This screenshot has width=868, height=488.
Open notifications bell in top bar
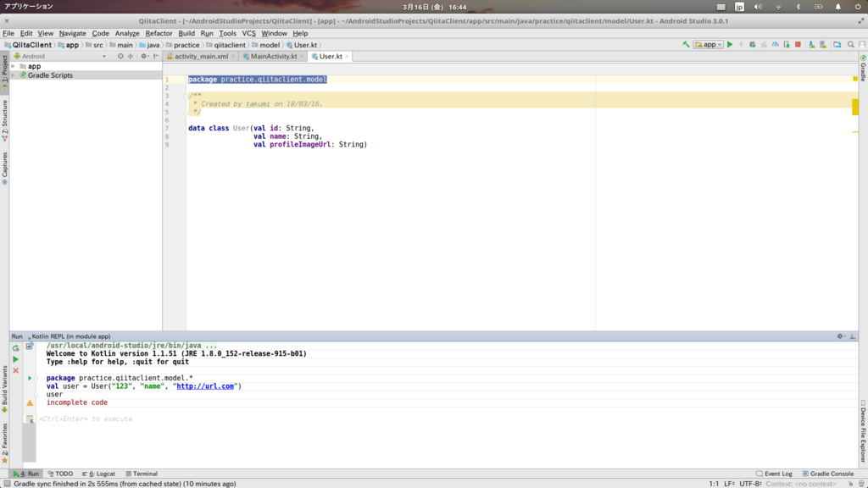click(x=838, y=7)
